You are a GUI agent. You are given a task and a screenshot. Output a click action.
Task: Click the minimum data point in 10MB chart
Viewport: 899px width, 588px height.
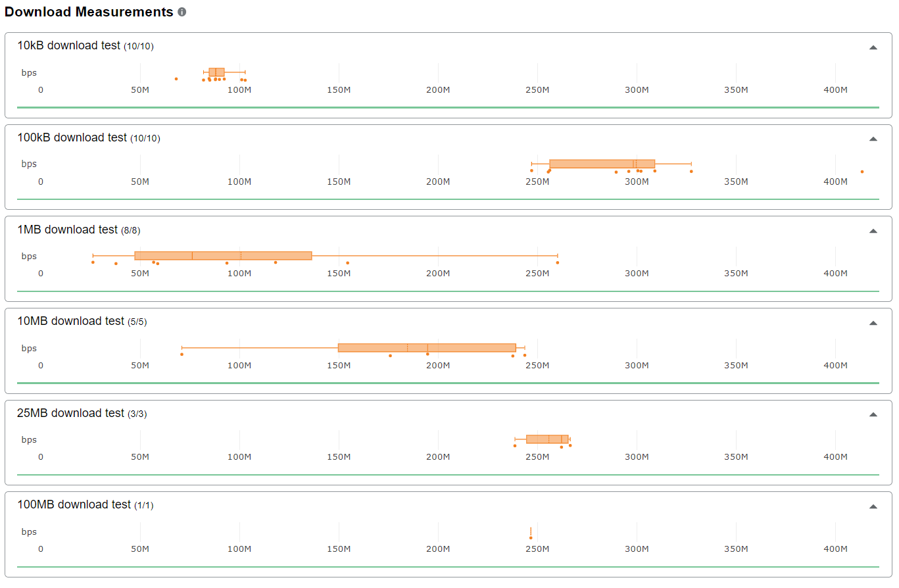(x=182, y=355)
